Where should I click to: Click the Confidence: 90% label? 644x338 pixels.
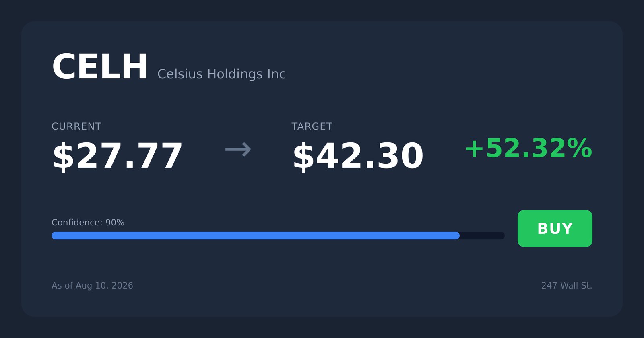[88, 223]
